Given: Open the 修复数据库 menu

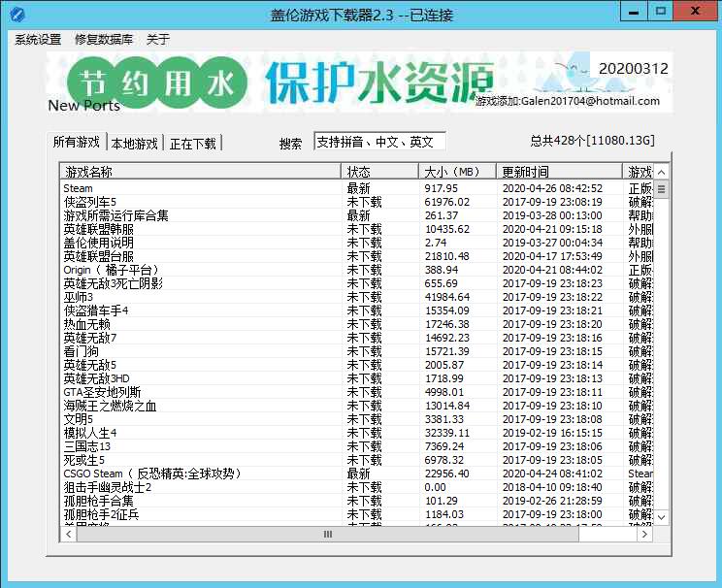Looking at the screenshot, I should (x=104, y=40).
